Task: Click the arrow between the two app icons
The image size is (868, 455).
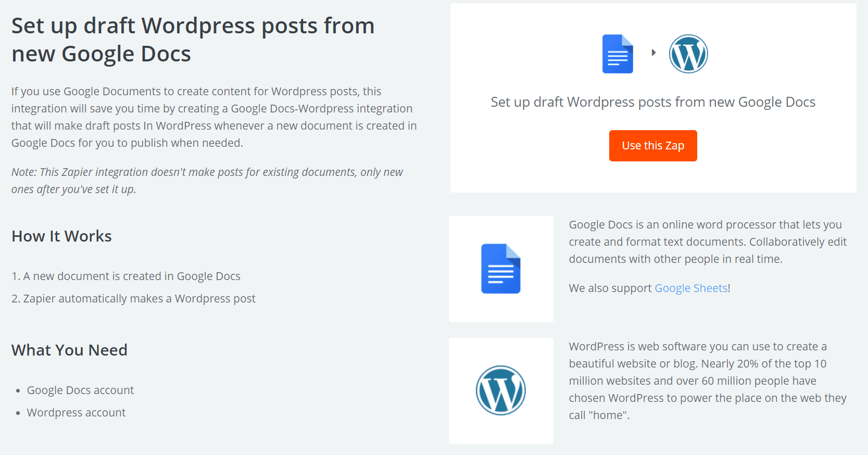Action: click(x=653, y=53)
